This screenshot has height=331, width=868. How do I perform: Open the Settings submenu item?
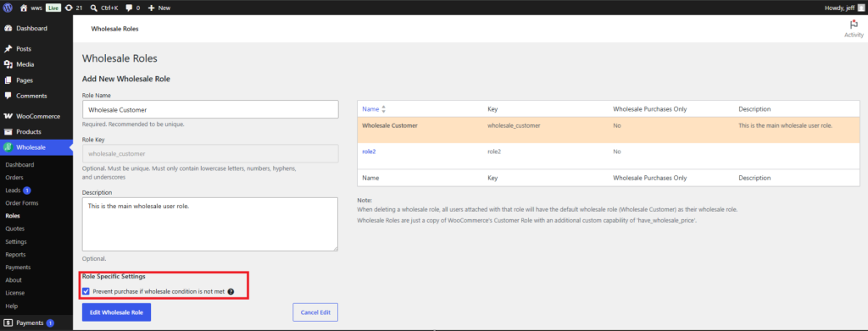16,241
